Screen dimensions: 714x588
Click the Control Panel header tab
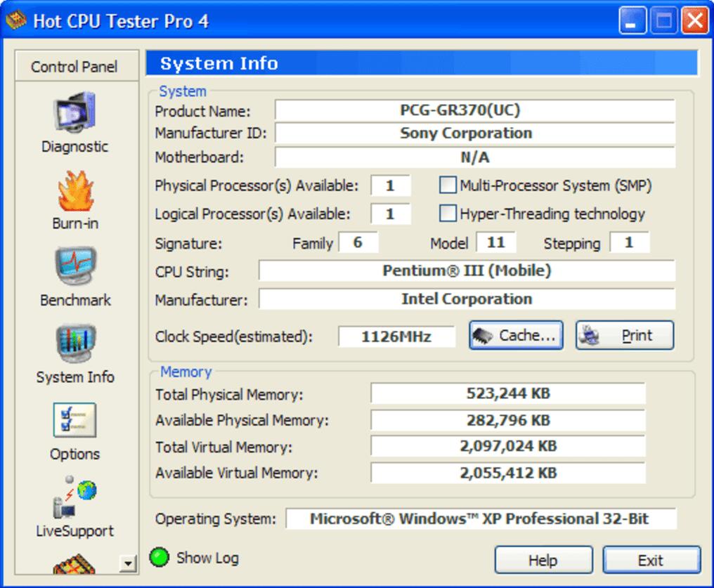tap(74, 67)
